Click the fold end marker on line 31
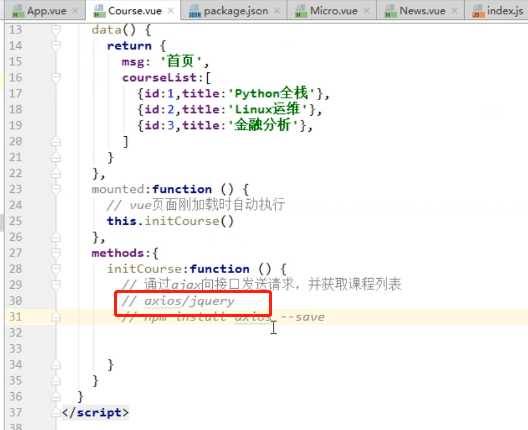Screen dimensions: 528x430 point(56,317)
